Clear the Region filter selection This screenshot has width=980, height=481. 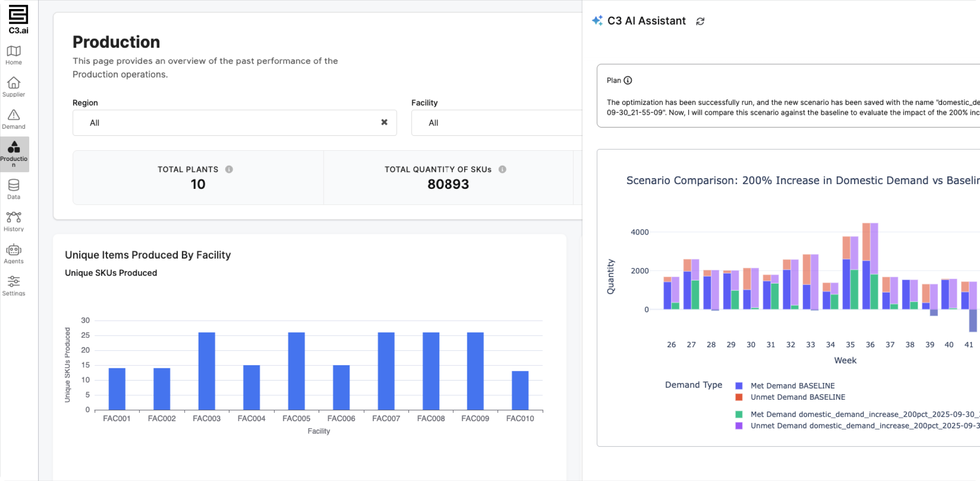(384, 122)
